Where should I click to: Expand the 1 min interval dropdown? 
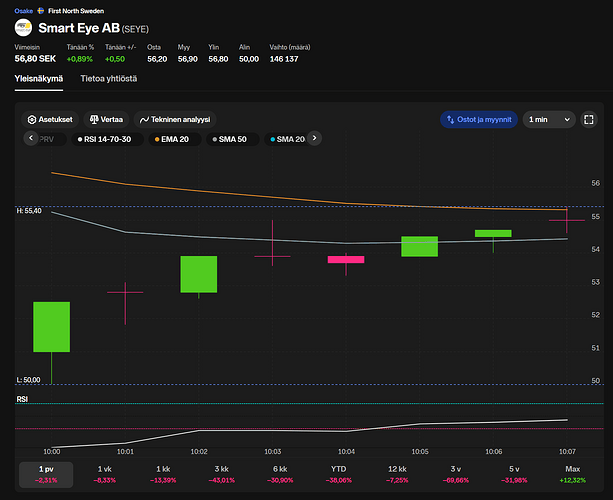coord(549,120)
